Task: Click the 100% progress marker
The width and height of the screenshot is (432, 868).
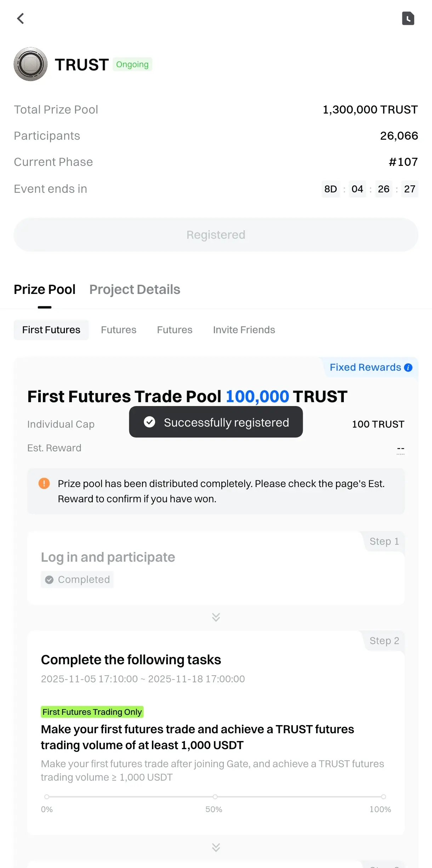Action: [x=383, y=797]
